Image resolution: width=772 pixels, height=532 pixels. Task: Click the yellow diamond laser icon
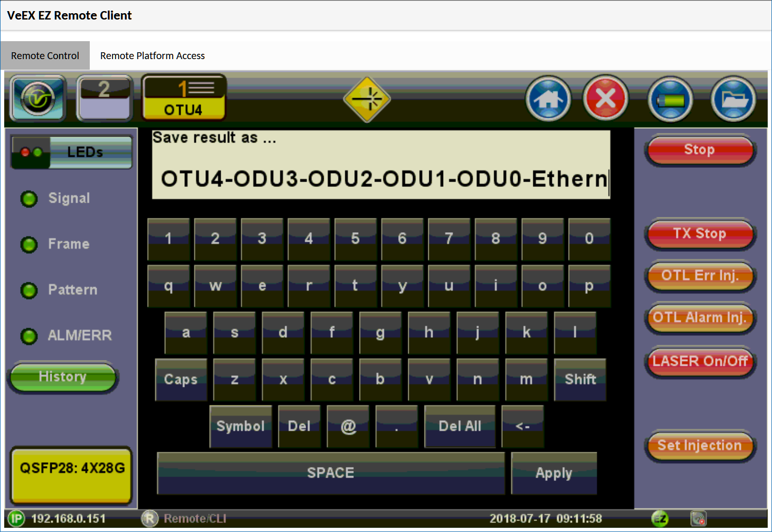click(366, 99)
